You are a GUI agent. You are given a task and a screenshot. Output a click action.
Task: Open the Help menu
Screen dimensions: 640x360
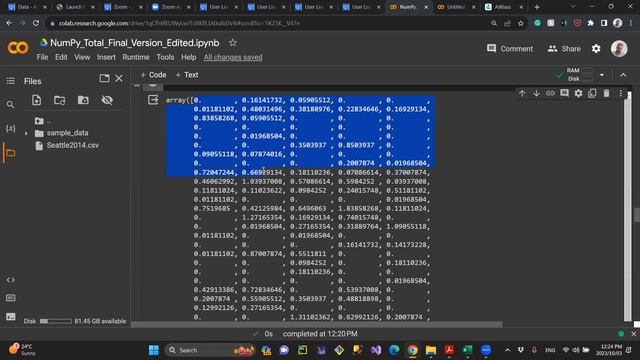click(x=189, y=57)
